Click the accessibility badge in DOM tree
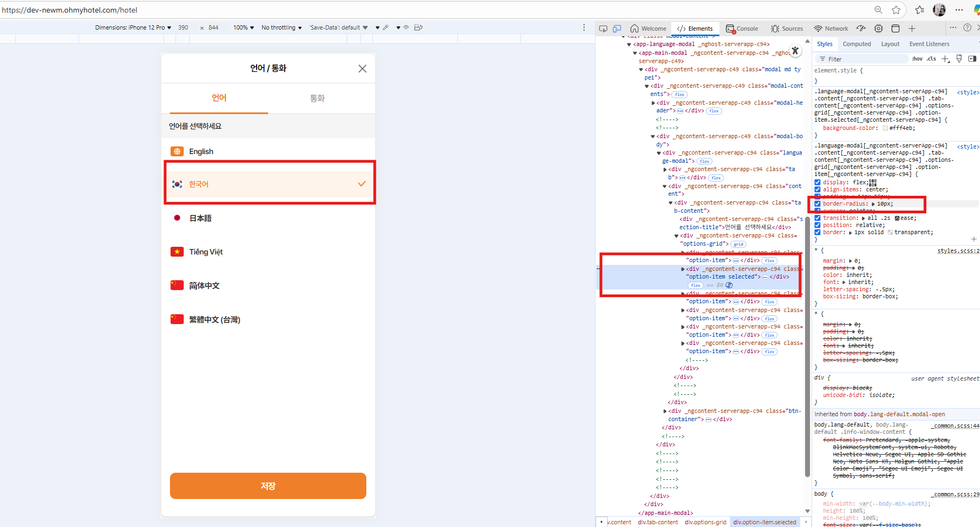Screen dimensions: 980x527 coord(729,285)
